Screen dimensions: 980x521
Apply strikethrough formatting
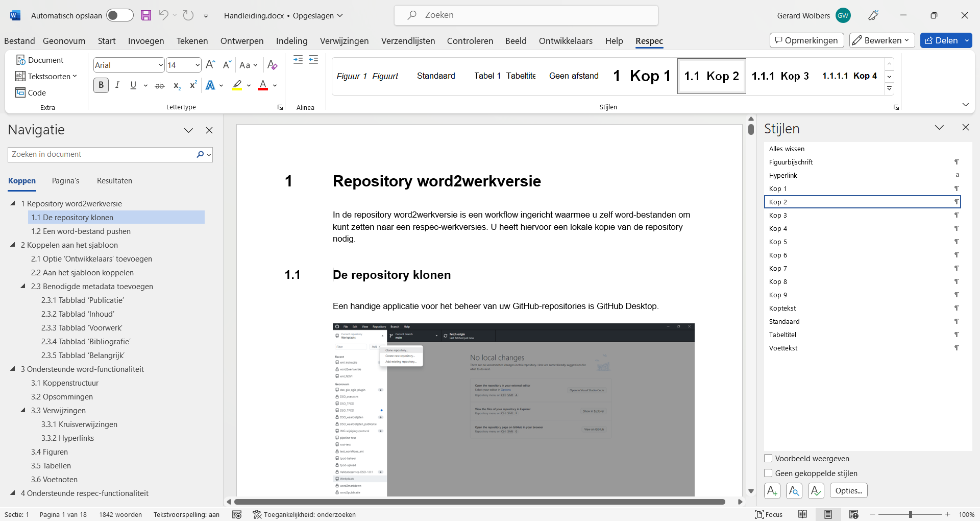(160, 85)
